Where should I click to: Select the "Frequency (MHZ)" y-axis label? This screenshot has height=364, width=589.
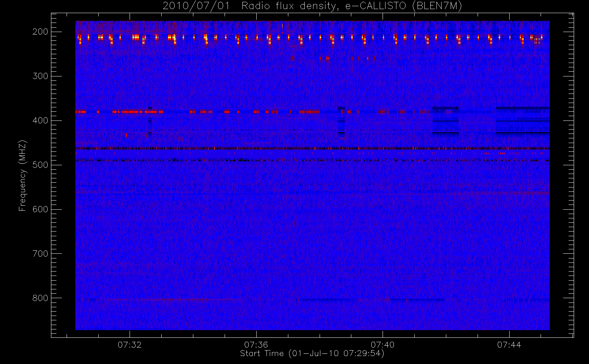pos(23,175)
